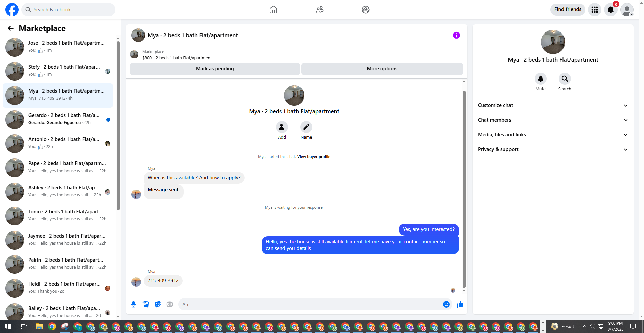Open Heidi conversation in chat list

[58, 288]
